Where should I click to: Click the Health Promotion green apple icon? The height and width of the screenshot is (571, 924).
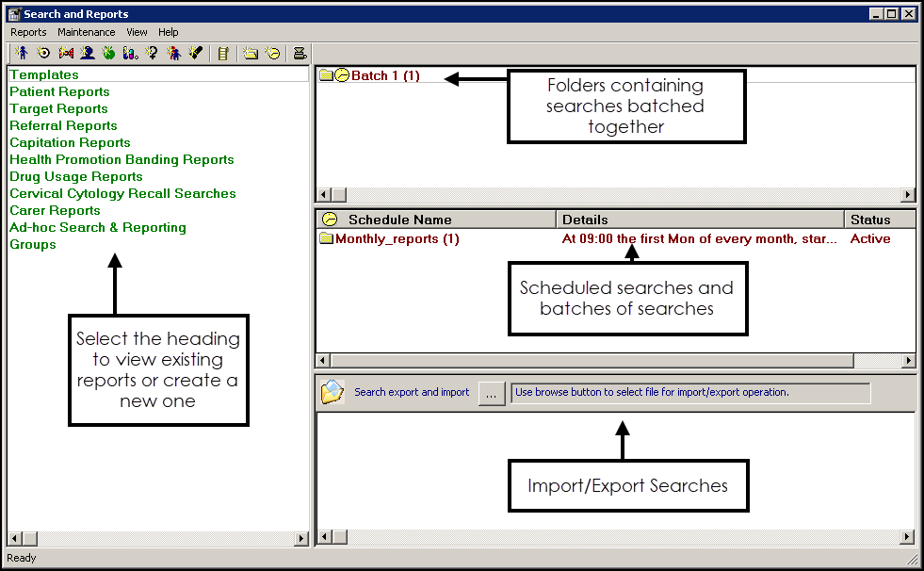click(x=109, y=54)
